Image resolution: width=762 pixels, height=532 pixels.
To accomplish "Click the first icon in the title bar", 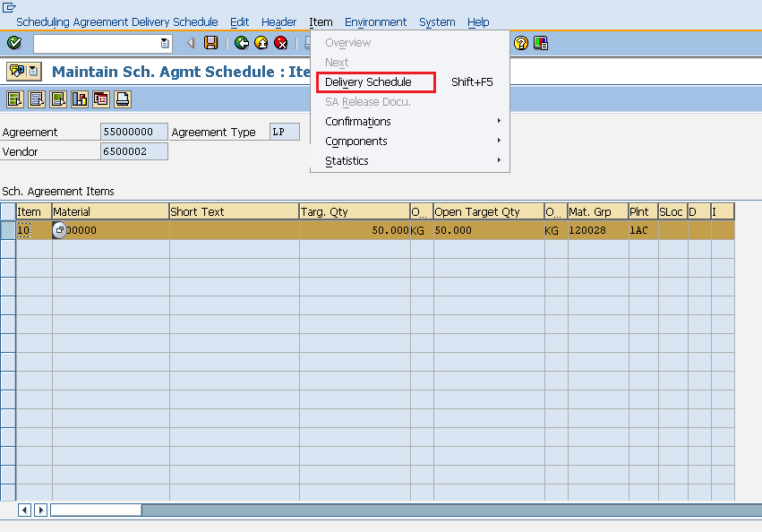I will coord(17,71).
